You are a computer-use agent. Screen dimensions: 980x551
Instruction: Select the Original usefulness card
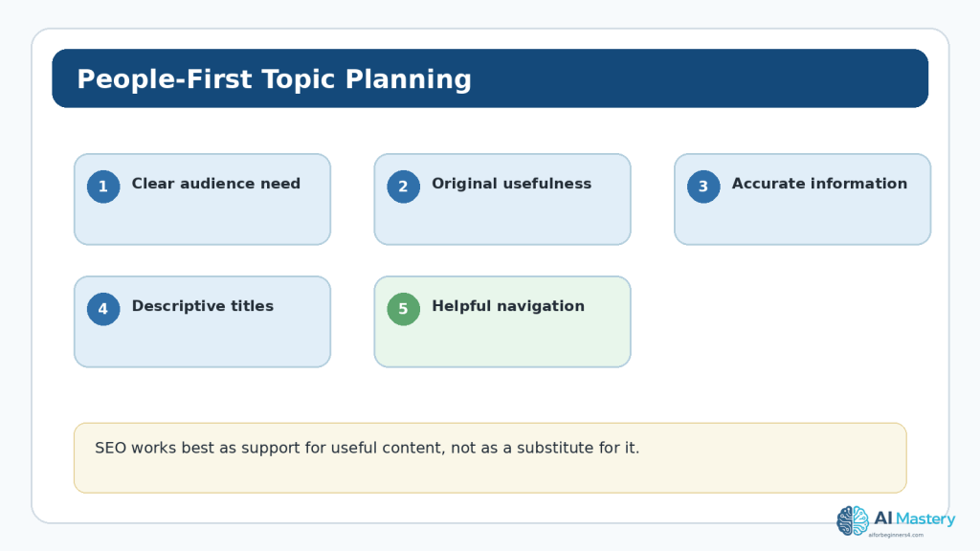tap(502, 199)
